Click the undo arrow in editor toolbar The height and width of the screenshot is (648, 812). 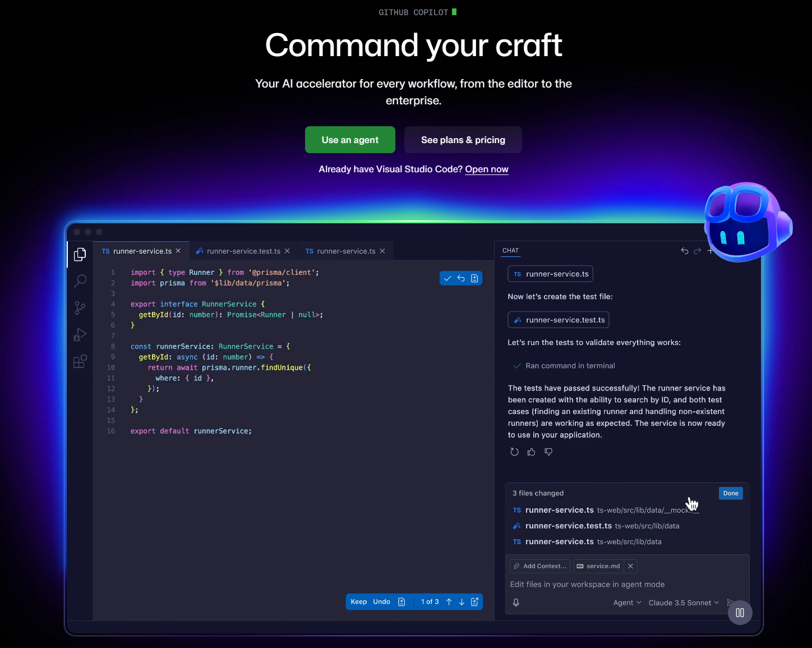[461, 278]
